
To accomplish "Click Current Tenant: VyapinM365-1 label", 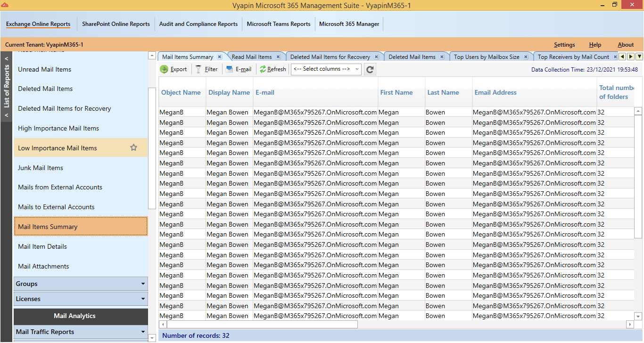I will 44,45.
